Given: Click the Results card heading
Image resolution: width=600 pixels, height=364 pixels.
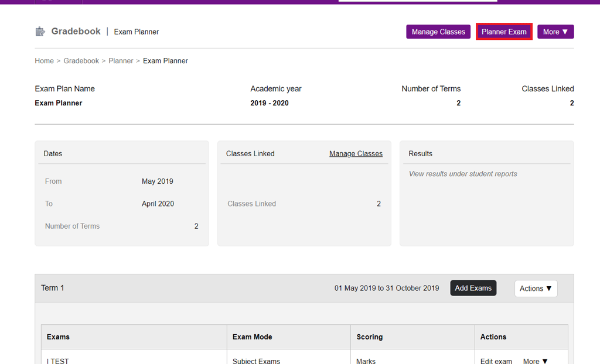Looking at the screenshot, I should 420,154.
